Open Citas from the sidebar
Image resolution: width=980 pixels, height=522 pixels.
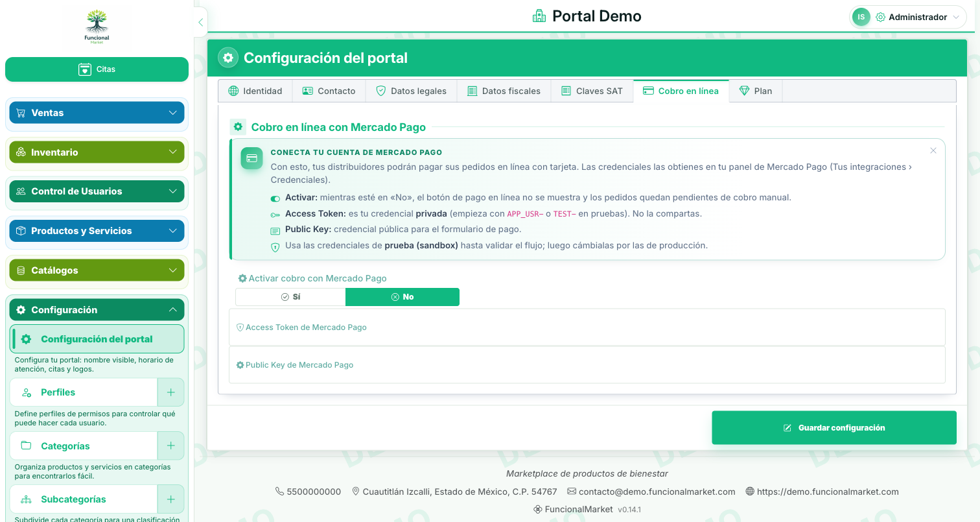click(x=97, y=69)
